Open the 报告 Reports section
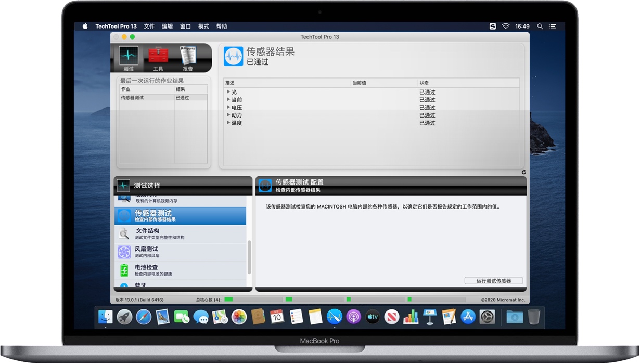This screenshot has height=364, width=640. pos(187,56)
